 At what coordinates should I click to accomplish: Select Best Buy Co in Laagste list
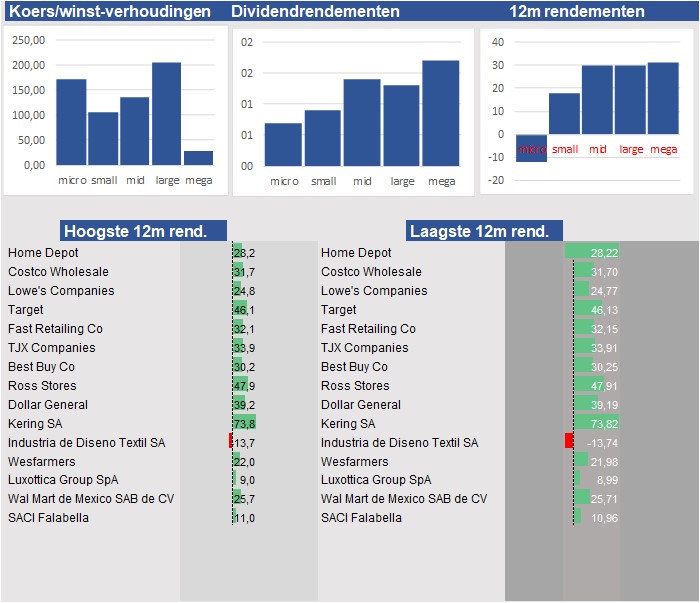(x=354, y=366)
